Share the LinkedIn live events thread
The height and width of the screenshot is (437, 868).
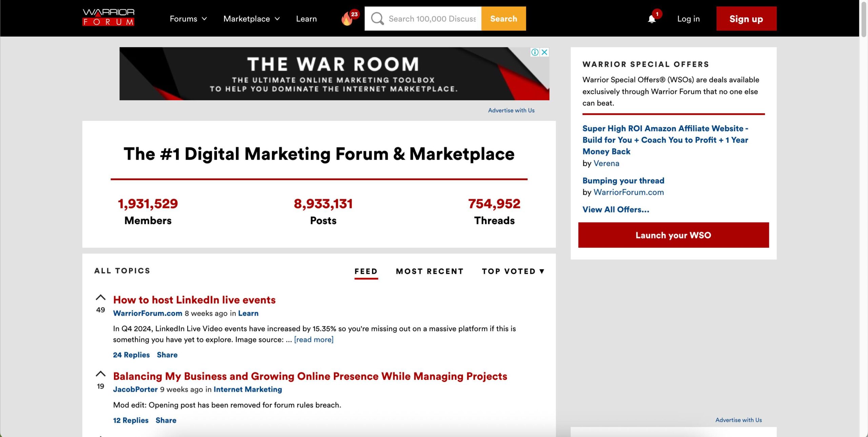tap(167, 355)
